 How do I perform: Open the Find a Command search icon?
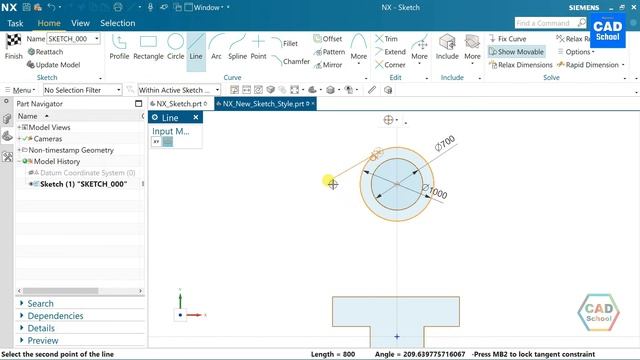[582, 23]
